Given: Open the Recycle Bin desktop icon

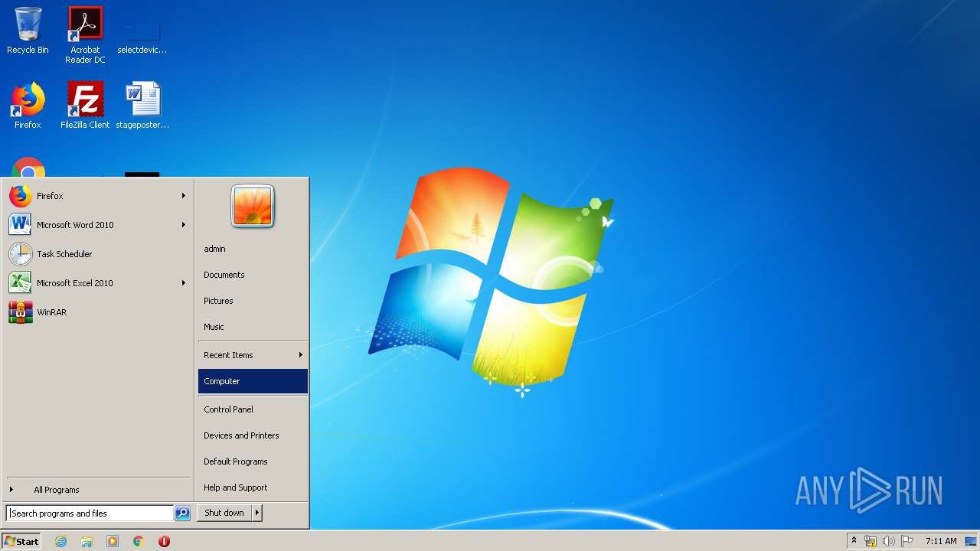Looking at the screenshot, I should click(x=28, y=31).
